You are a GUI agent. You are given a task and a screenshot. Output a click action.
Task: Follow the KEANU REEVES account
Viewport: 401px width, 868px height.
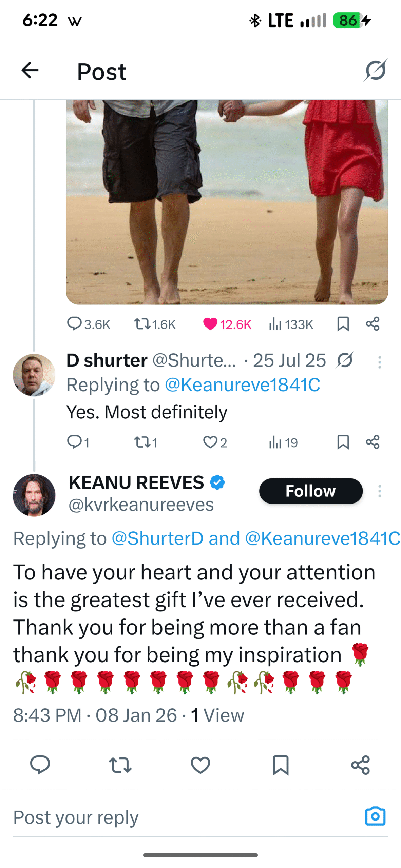tap(310, 490)
